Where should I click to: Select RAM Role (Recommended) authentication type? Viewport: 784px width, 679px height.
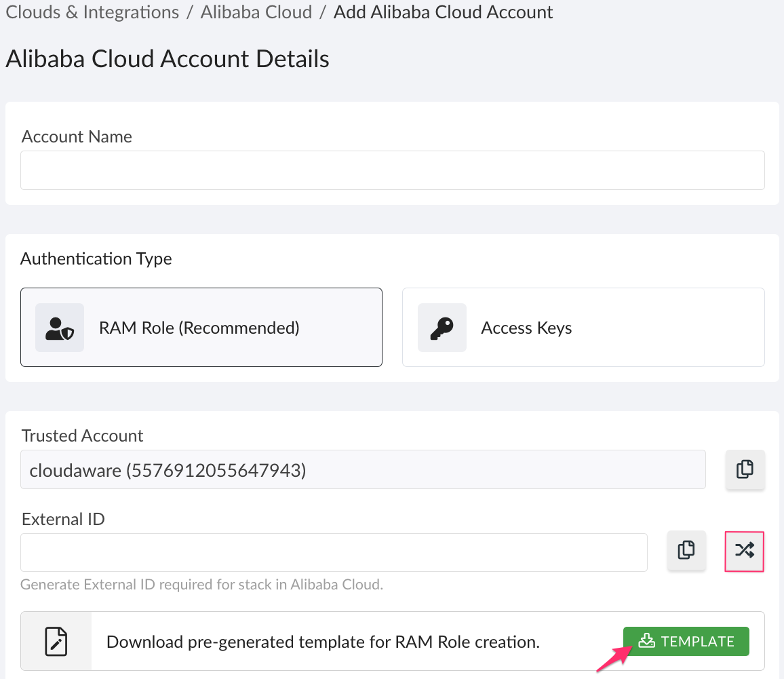201,328
